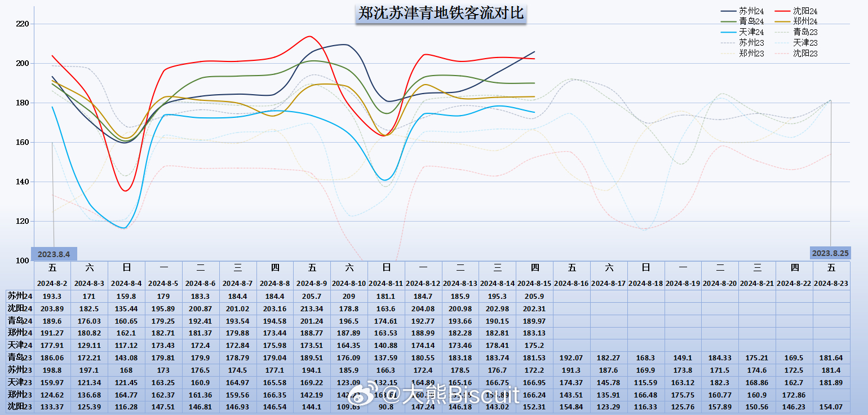Viewport: 868px width, 415px height.
Task: Select the 青岛23 legend entry
Action: (796, 32)
